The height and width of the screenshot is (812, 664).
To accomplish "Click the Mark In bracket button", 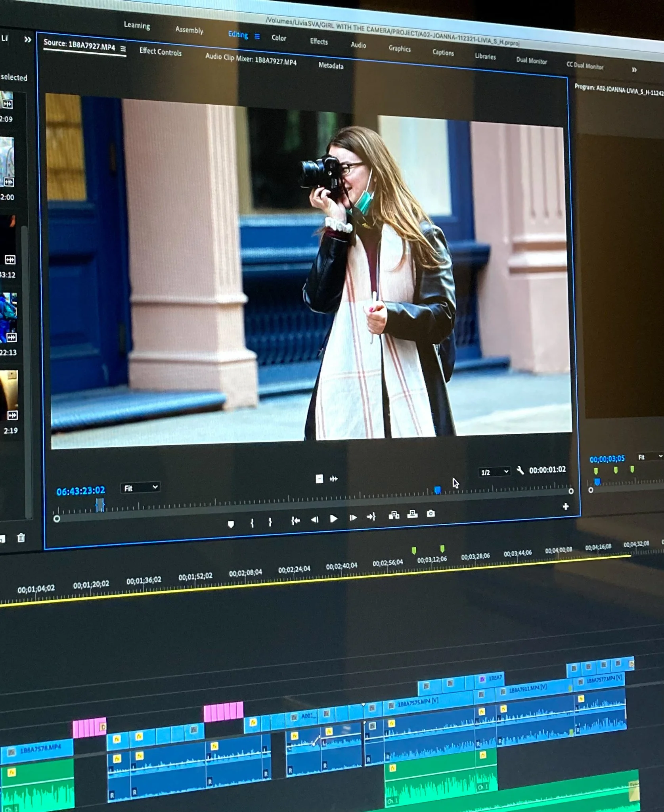I will pyautogui.click(x=252, y=523).
